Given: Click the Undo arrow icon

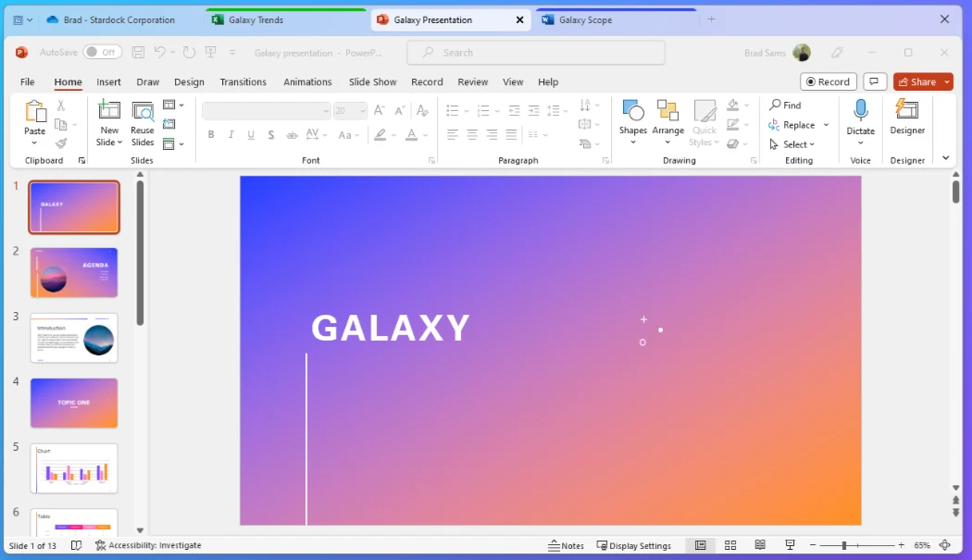Looking at the screenshot, I should (x=160, y=53).
